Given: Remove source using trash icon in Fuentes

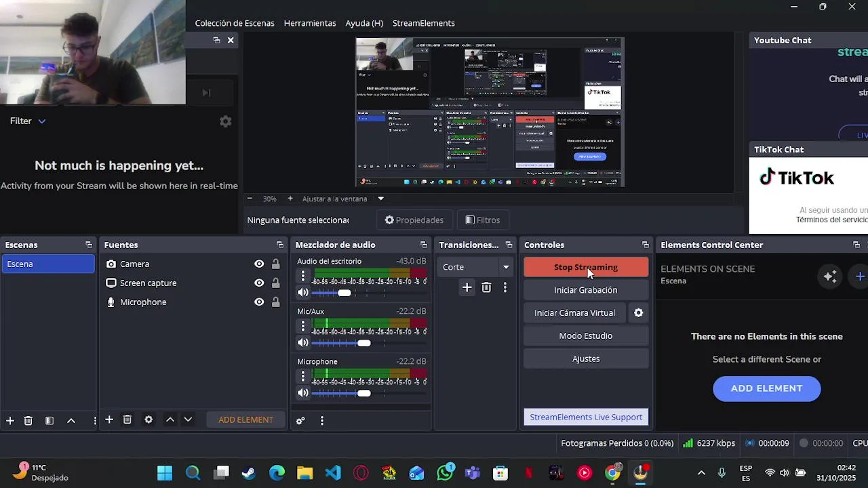Looking at the screenshot, I should click(x=127, y=420).
